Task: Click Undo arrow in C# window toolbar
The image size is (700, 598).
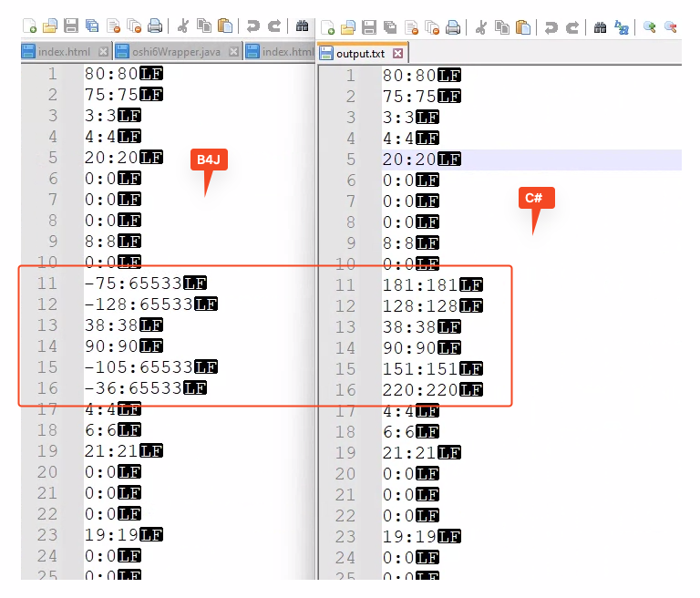Action: pyautogui.click(x=551, y=27)
